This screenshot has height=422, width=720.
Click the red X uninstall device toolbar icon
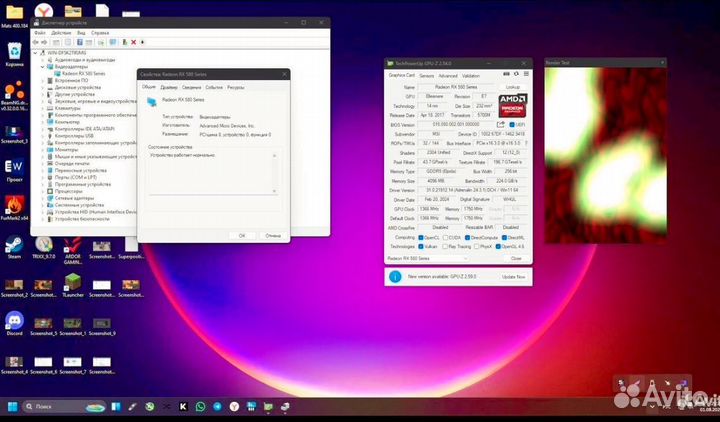point(133,42)
